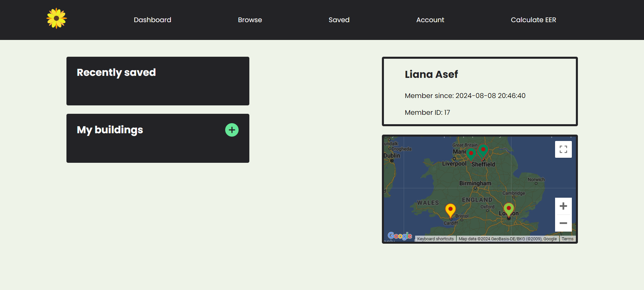Click the Member since date text

click(465, 96)
